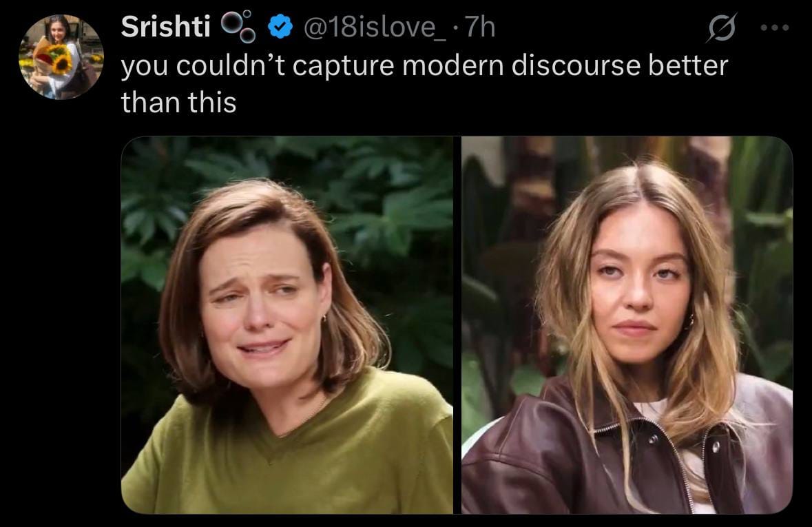Open tweet text starting 'you couldn't capture'
Image resolution: width=812 pixels, height=527 pixels.
[425, 83]
